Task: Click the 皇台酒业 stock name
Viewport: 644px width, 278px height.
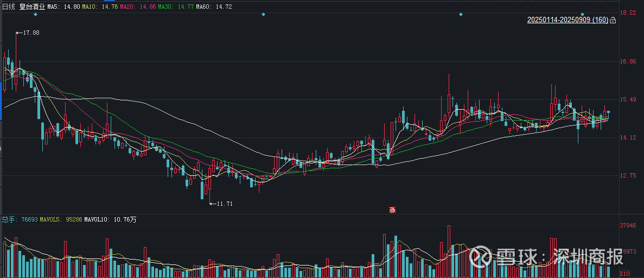Action: coord(32,7)
